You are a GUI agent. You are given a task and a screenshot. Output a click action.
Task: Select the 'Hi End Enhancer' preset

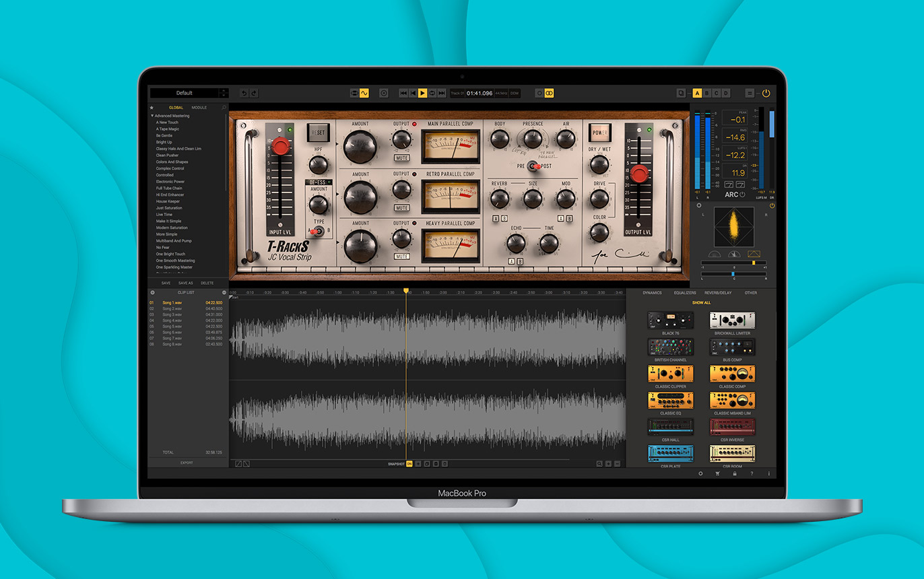coord(170,195)
